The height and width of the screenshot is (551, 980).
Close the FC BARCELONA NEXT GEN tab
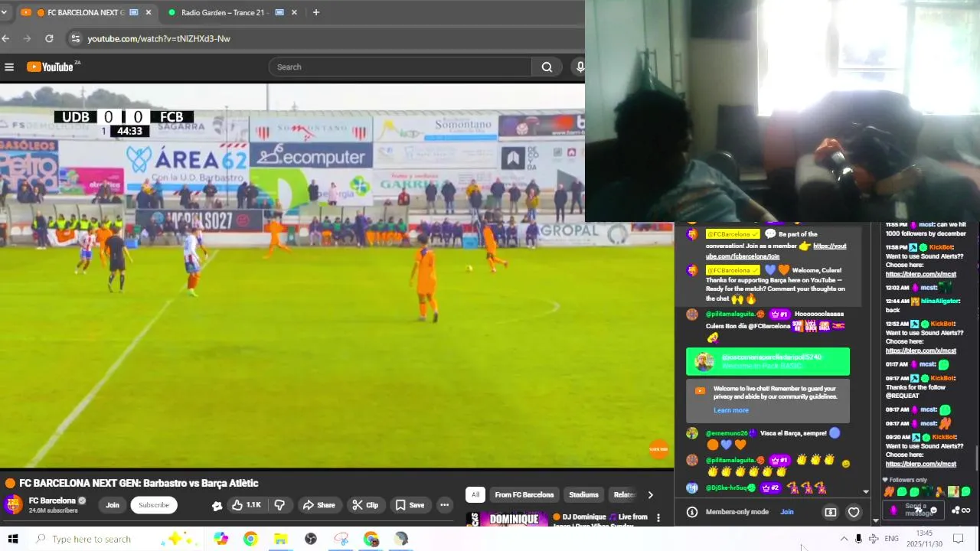[x=149, y=12]
